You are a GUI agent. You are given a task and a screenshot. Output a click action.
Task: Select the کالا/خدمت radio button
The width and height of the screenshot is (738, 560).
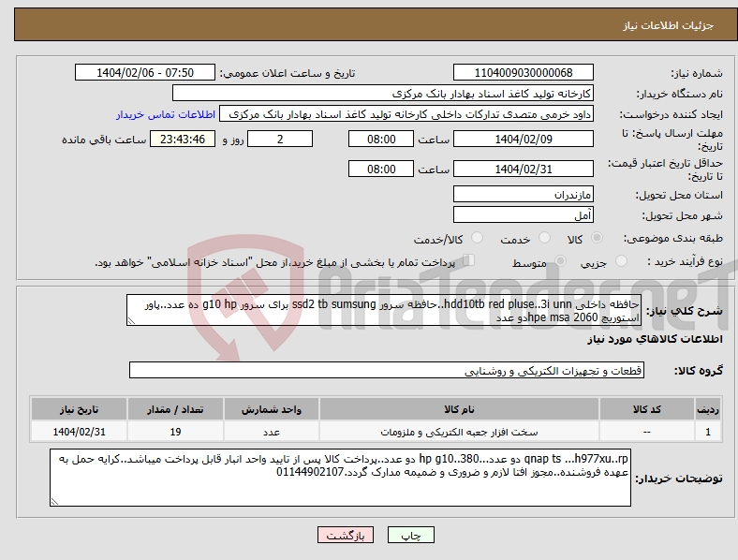pyautogui.click(x=477, y=238)
